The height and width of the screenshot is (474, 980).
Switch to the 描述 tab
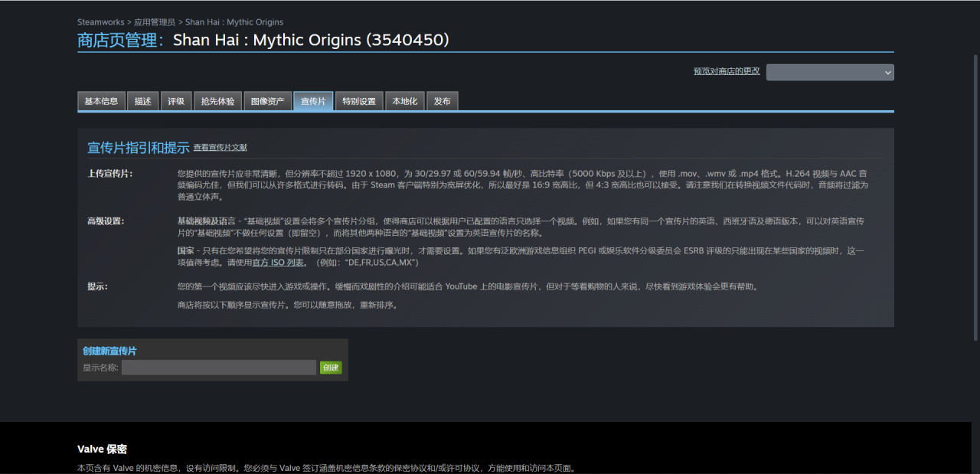point(143,101)
